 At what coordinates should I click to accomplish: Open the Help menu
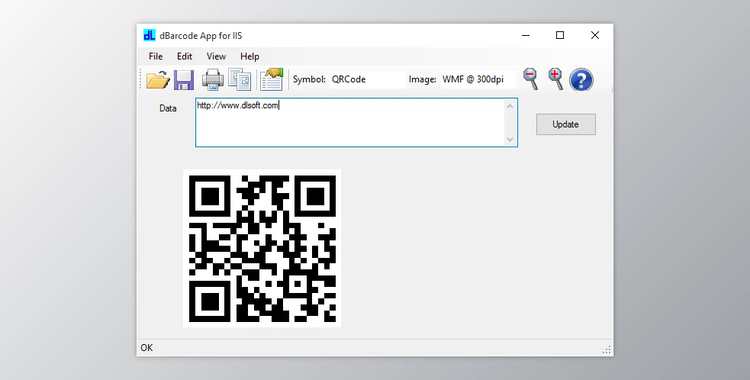[x=250, y=56]
